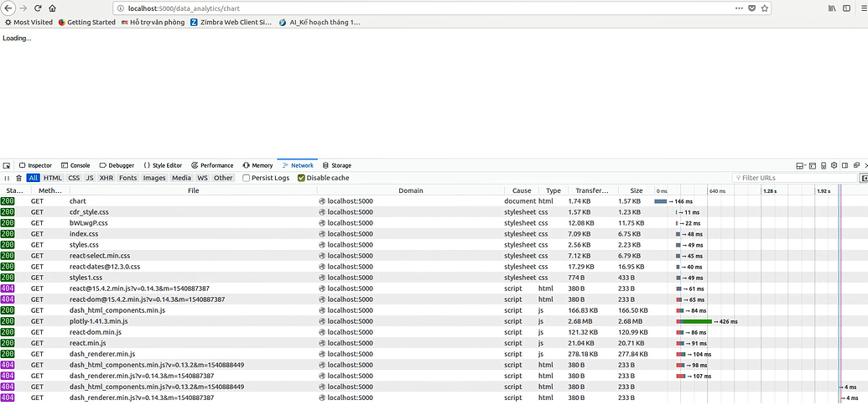Open the Getting Started bookmark
Viewport: 868px width, 416px height.
click(87, 23)
